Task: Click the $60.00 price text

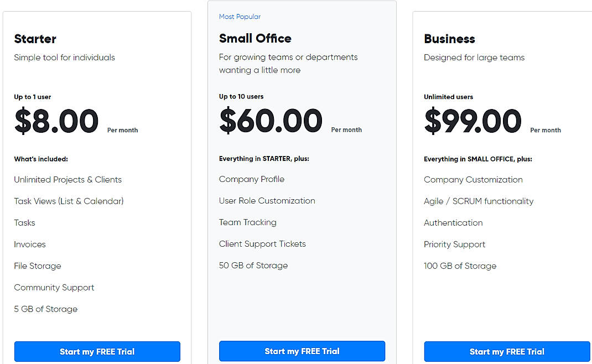Action: pos(271,122)
